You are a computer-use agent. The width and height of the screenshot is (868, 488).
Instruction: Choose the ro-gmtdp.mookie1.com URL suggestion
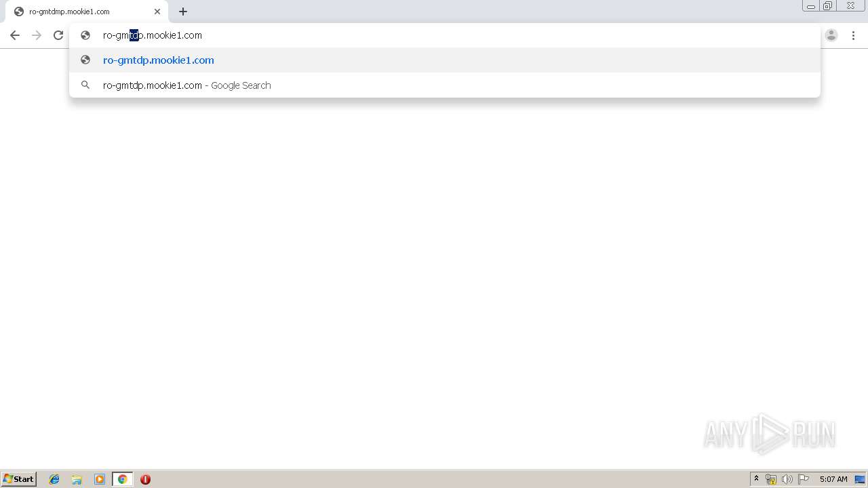[x=445, y=60]
